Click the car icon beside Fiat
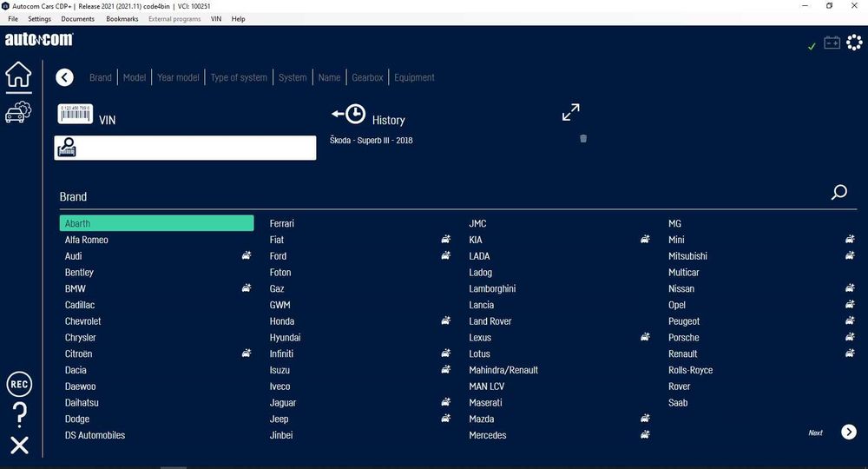The image size is (868, 469). (x=445, y=239)
